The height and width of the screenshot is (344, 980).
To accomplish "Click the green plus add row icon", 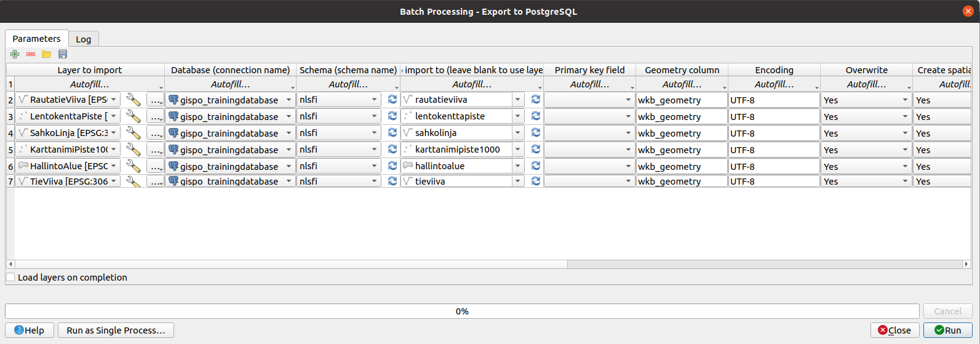I will click(15, 54).
